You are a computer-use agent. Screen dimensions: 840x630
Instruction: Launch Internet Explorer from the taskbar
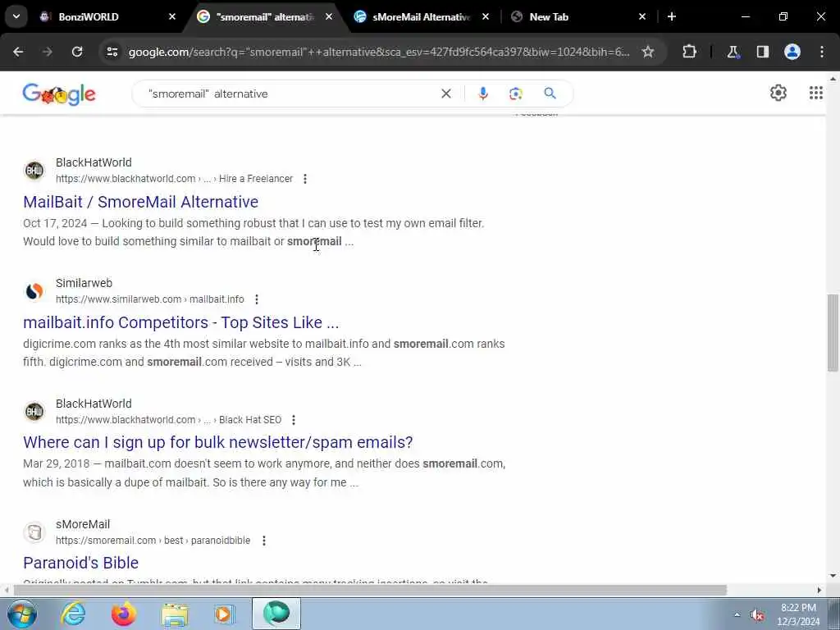click(73, 614)
